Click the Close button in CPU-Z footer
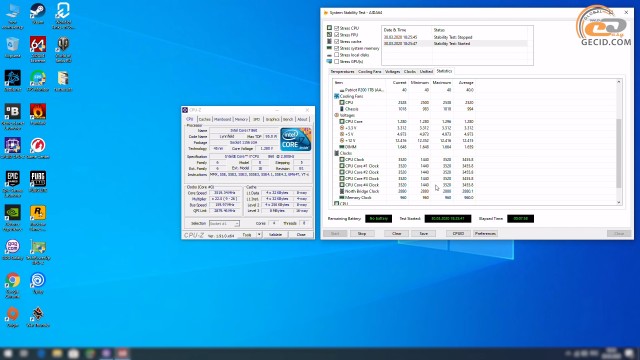Image resolution: width=640 pixels, height=360 pixels. (x=301, y=235)
